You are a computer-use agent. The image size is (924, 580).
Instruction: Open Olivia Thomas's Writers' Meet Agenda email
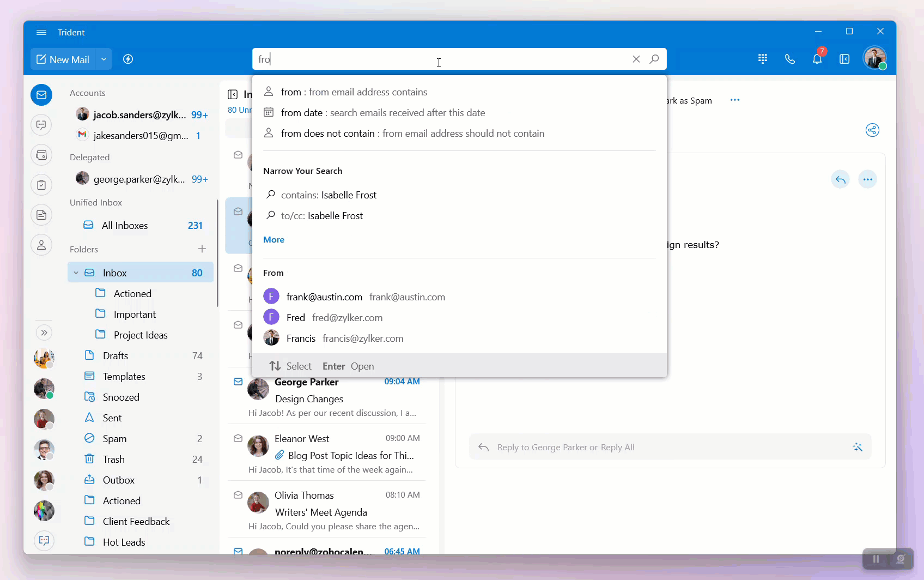point(327,510)
